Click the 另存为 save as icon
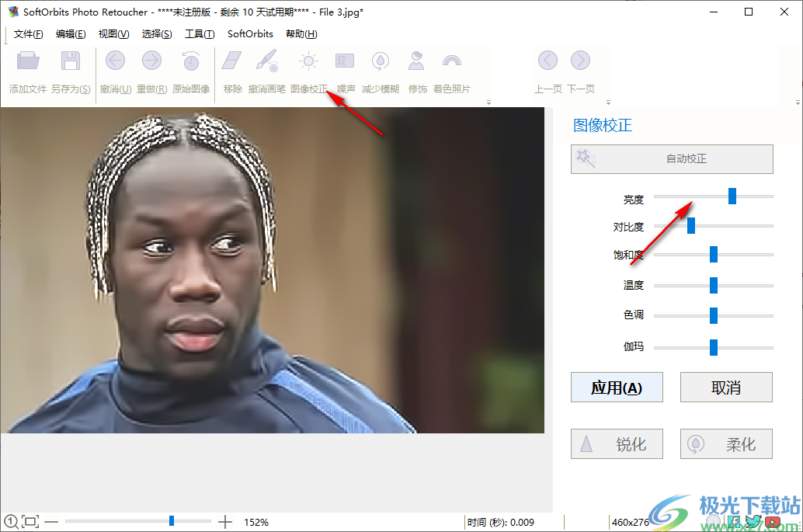The image size is (803, 532). (71, 70)
